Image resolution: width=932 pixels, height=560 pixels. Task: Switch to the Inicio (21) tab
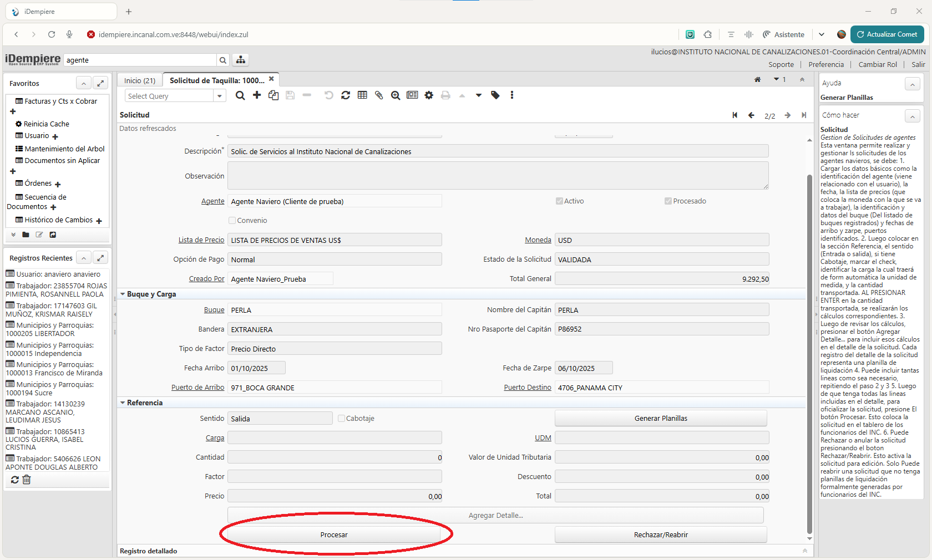(140, 80)
